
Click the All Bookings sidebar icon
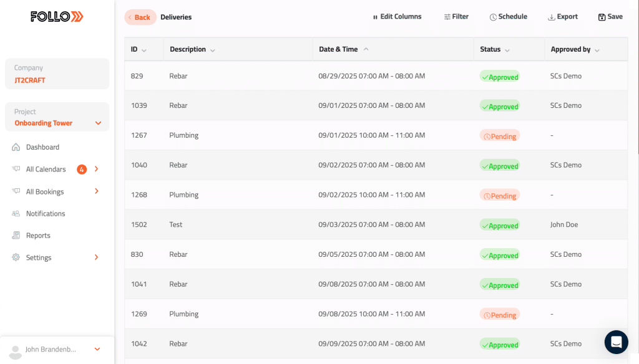click(x=14, y=191)
